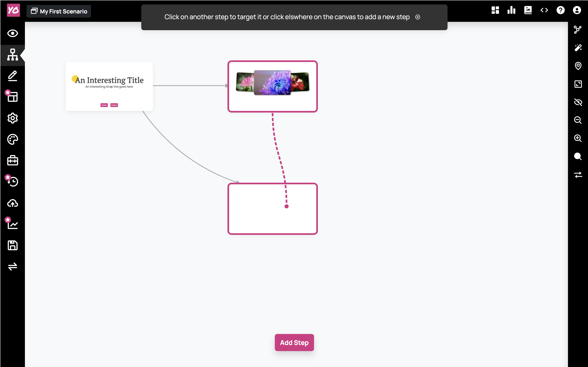Switch to the dashboard grid view
This screenshot has width=588, height=367.
tap(495, 10)
